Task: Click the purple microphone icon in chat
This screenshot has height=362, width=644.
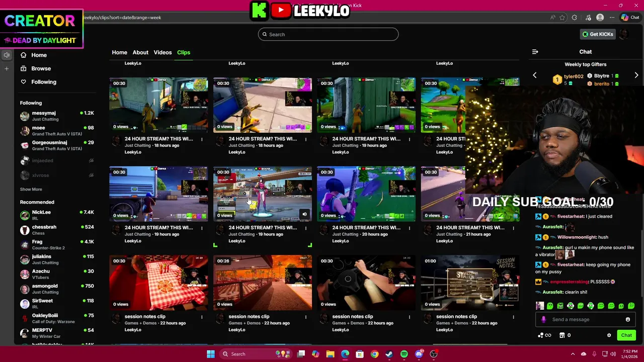Action: pos(543,320)
